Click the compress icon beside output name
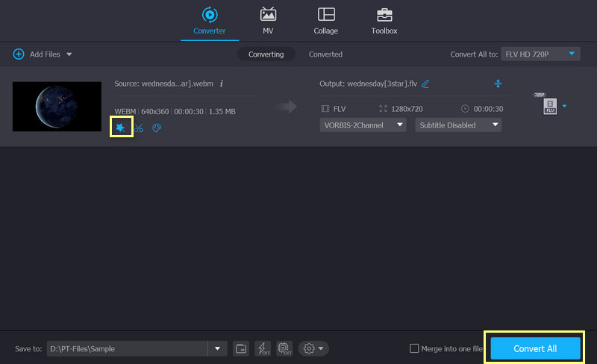Image resolution: width=597 pixels, height=364 pixels. click(498, 84)
